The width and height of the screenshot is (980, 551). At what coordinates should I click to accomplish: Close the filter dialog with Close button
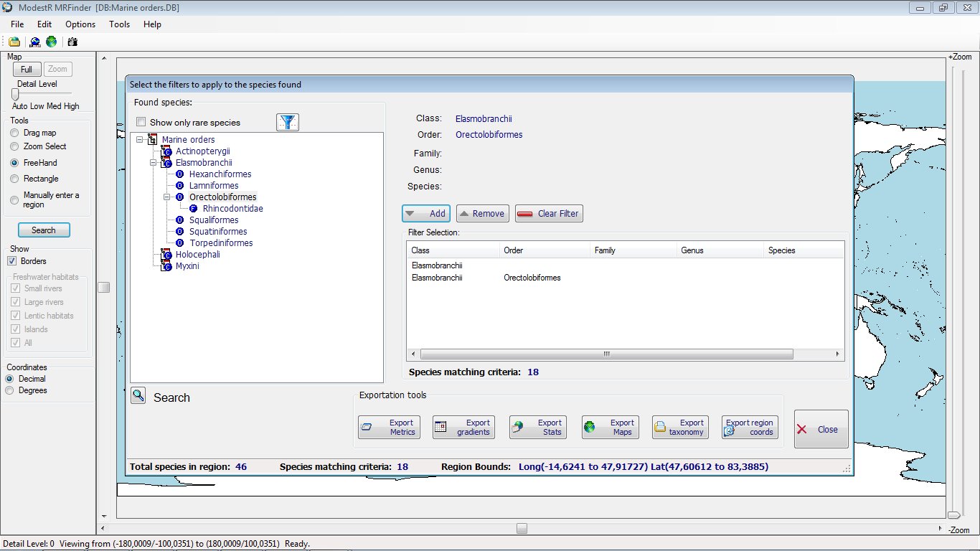(x=821, y=429)
